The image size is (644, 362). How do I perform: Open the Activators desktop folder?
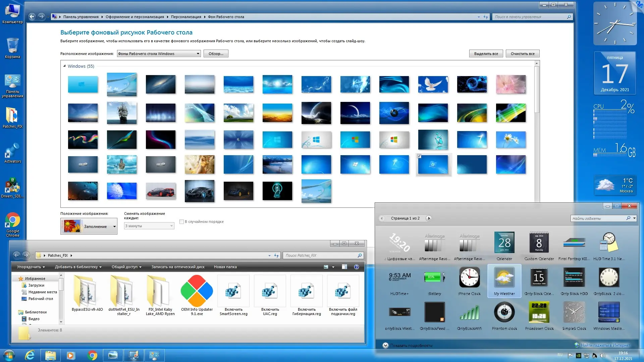click(x=12, y=153)
